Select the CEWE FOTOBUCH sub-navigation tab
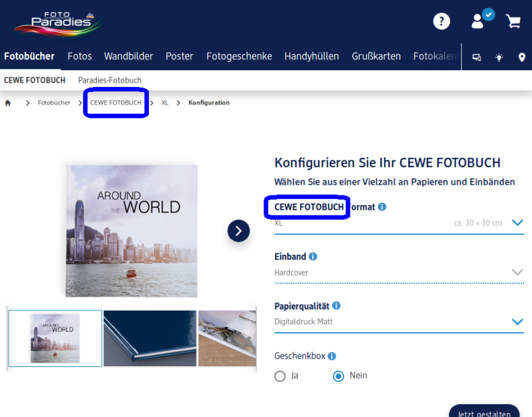Screen dimensions: 532x417 [x=34, y=80]
